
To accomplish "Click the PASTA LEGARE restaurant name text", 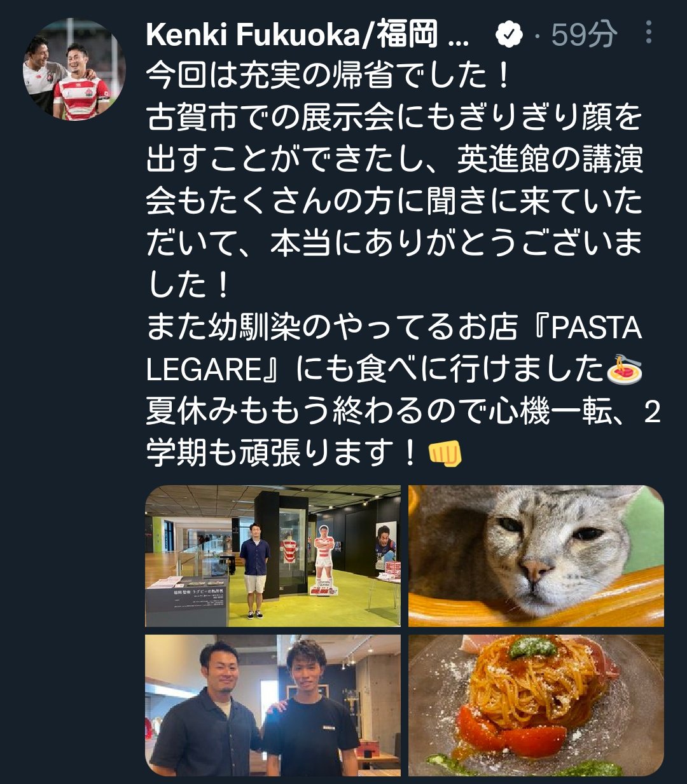I will [394, 348].
